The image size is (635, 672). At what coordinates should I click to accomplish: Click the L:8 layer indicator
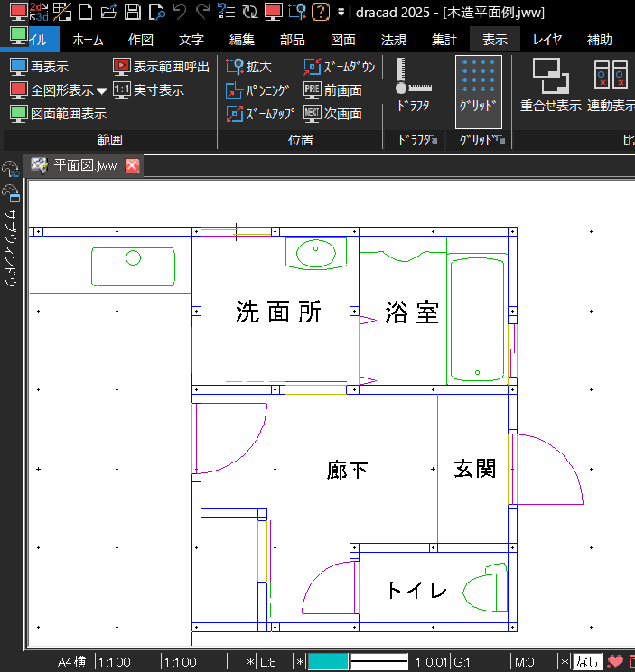(x=268, y=662)
